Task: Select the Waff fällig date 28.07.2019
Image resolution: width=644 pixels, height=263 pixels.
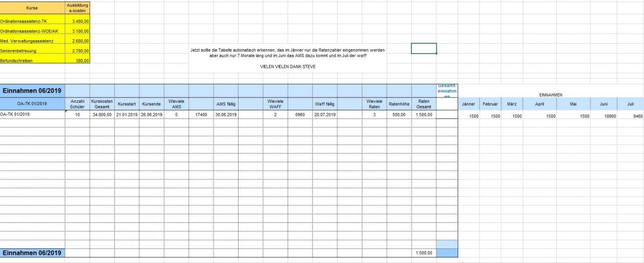Action: pyautogui.click(x=325, y=114)
